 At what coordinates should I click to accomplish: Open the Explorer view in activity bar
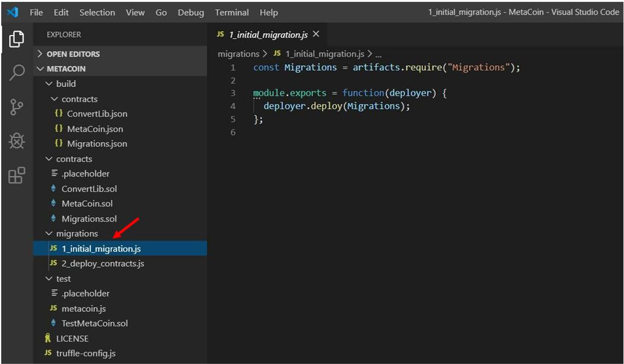pos(16,39)
